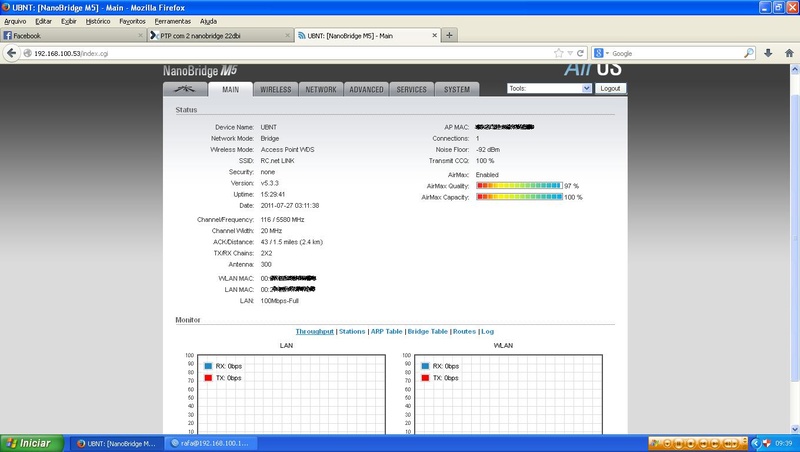The width and height of the screenshot is (800, 452).
Task: Open the Routes link
Action: tap(464, 332)
